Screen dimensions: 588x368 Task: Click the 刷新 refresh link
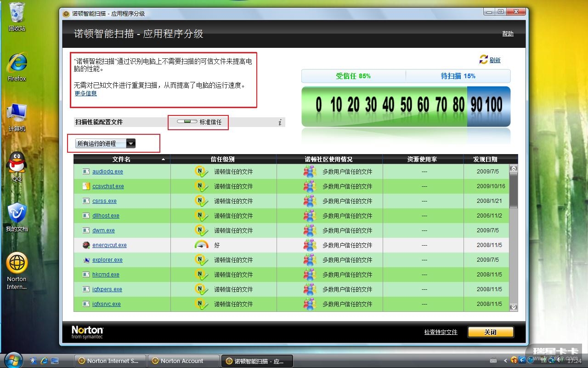click(495, 60)
